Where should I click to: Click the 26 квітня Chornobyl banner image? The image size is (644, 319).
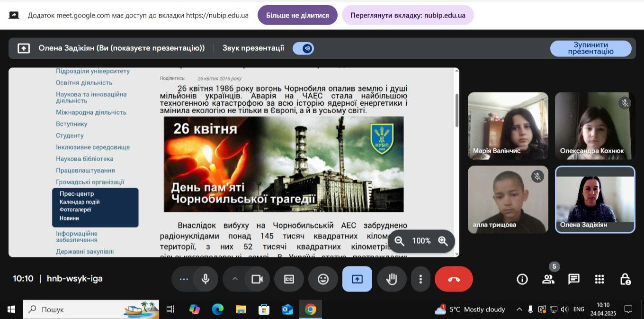284,164
